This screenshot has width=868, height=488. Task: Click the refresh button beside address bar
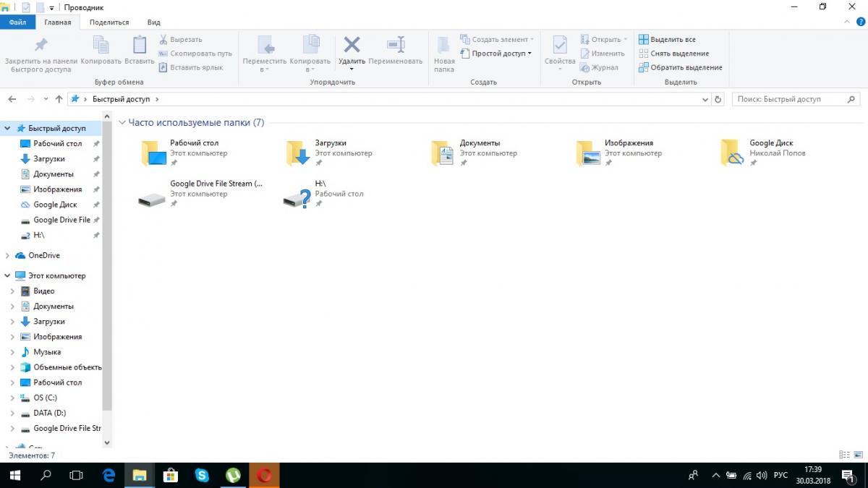(718, 99)
